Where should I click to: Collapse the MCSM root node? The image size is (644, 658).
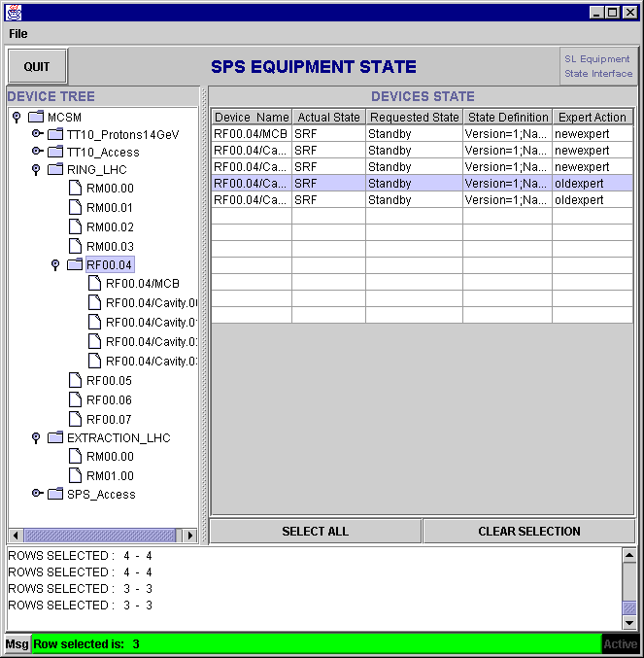tap(17, 117)
